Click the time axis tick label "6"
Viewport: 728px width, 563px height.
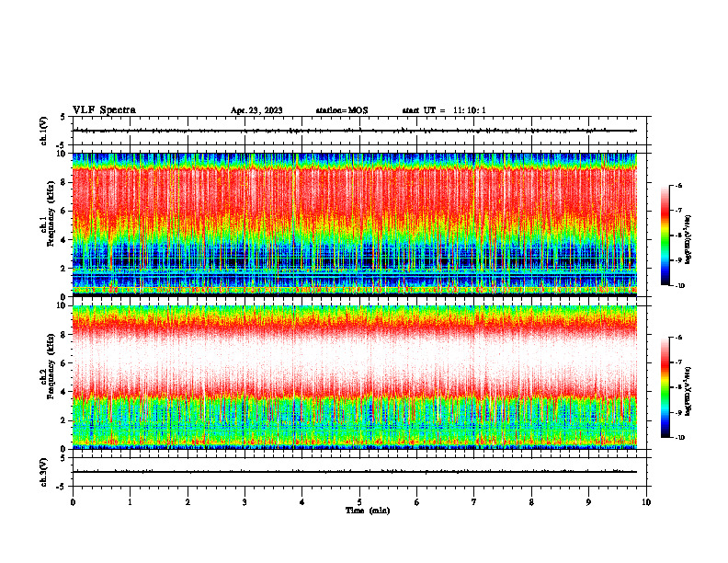tap(416, 502)
